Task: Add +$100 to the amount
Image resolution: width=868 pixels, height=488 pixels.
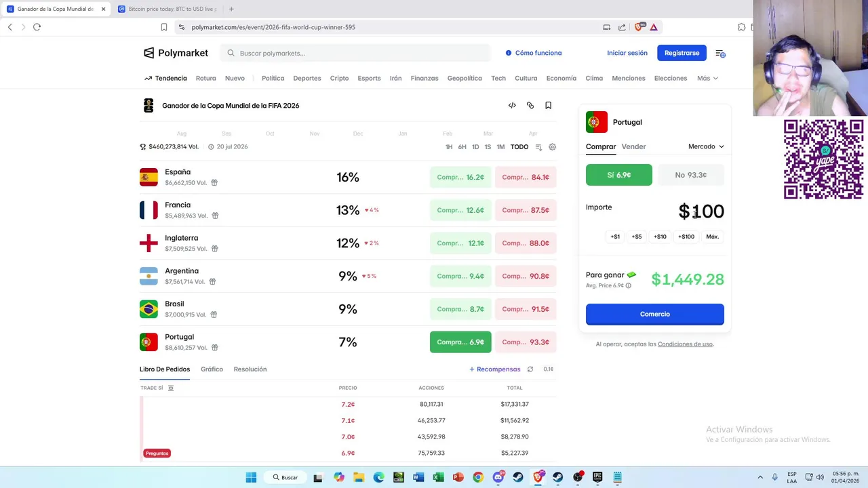Action: (686, 237)
